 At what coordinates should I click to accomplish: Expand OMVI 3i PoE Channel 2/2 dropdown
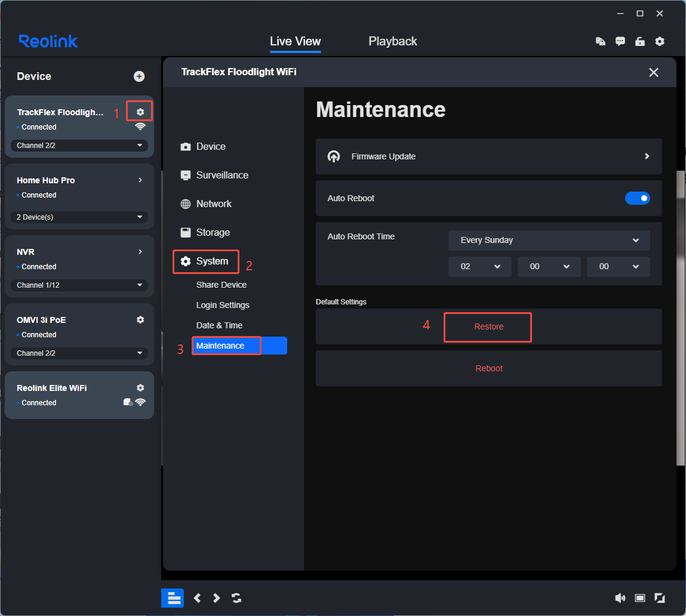(79, 353)
